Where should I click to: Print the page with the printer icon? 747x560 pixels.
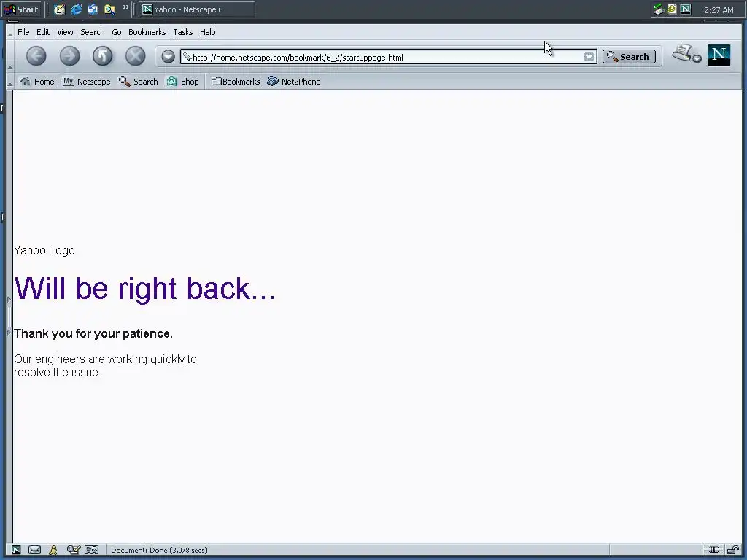tap(682, 52)
